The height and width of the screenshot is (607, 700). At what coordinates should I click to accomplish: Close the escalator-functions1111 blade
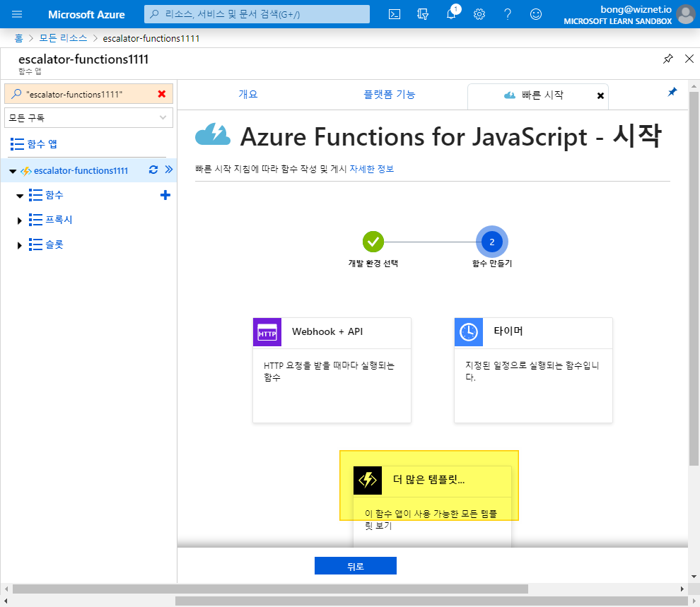(689, 59)
